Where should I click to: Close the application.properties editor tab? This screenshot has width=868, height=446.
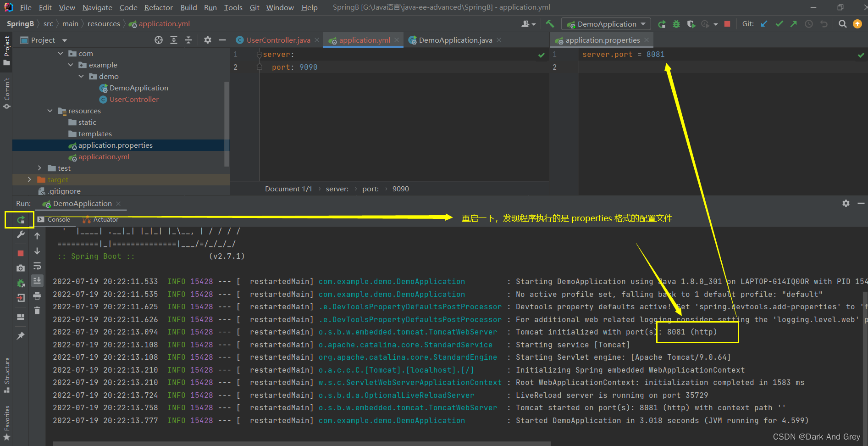coord(647,40)
